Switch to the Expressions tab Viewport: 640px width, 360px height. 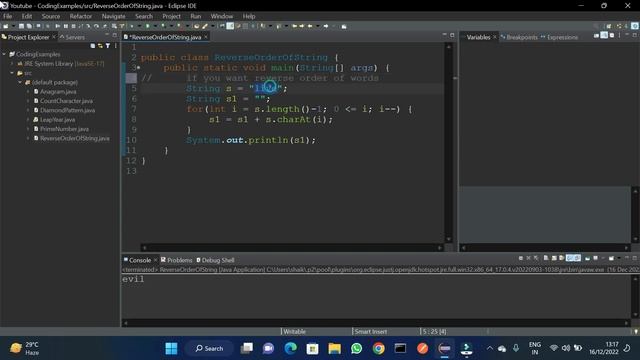[559, 37]
